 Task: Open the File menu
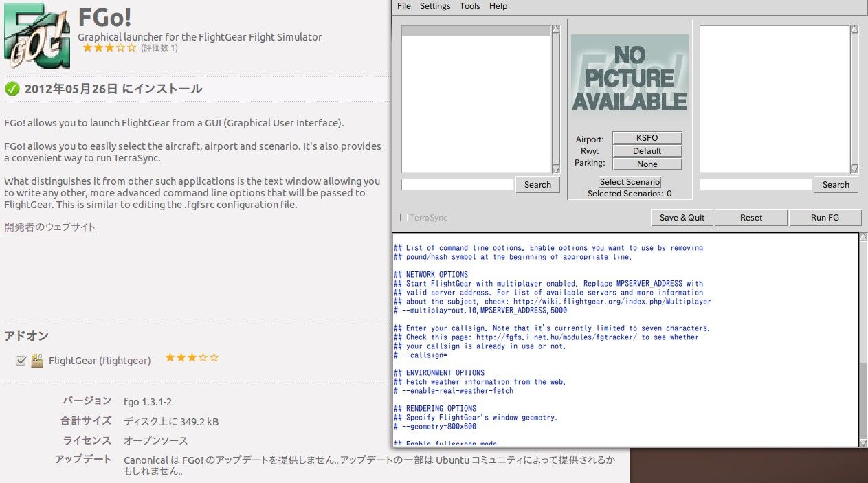click(404, 6)
